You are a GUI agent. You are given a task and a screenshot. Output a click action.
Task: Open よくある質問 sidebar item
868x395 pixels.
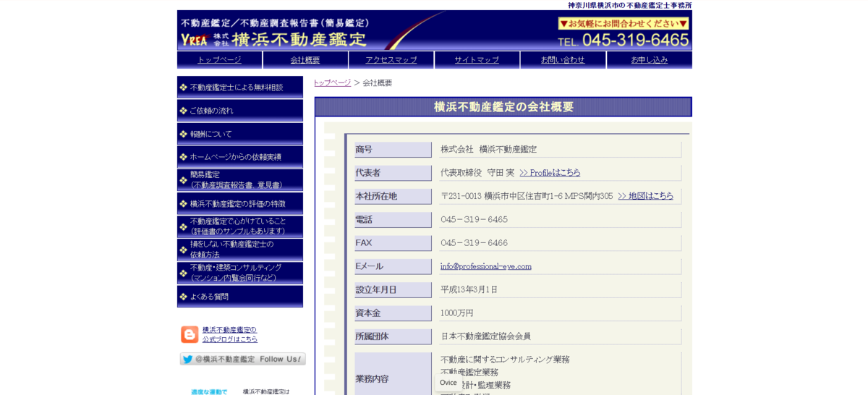pos(240,297)
